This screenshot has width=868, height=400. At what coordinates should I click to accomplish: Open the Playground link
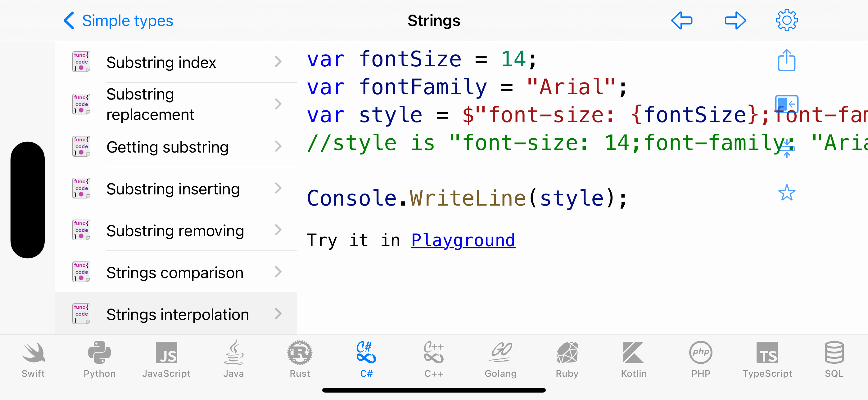click(x=463, y=240)
